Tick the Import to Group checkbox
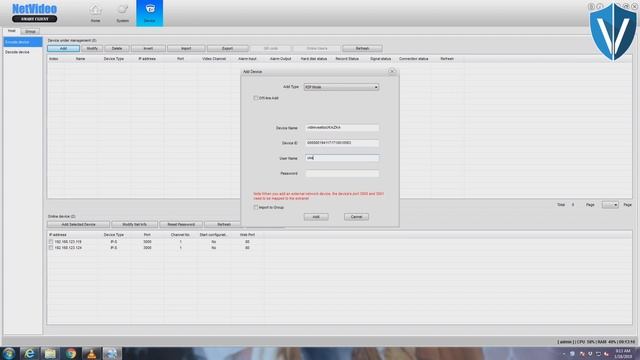This screenshot has width=640, height=360. [256, 207]
